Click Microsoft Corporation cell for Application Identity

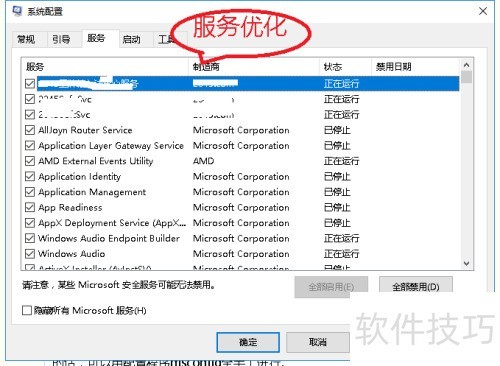241,176
